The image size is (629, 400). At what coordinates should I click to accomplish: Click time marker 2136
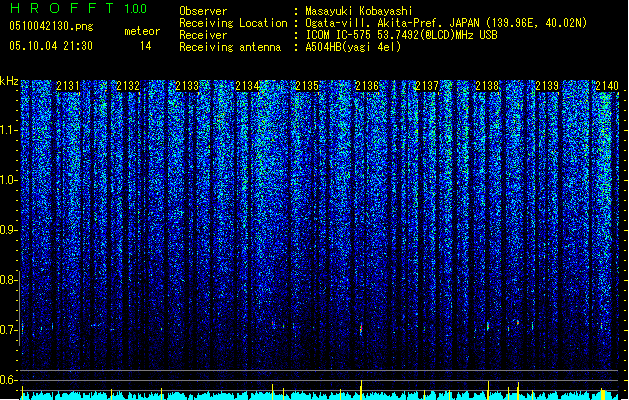click(x=367, y=86)
